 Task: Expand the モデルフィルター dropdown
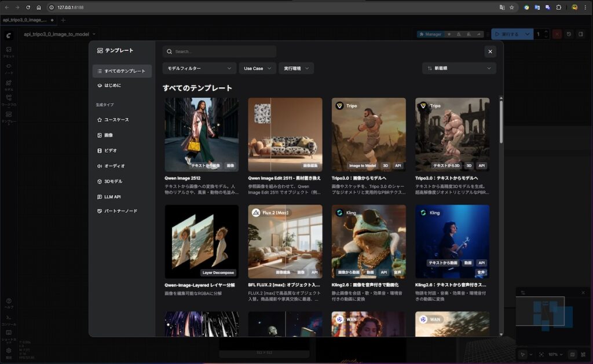coord(199,68)
